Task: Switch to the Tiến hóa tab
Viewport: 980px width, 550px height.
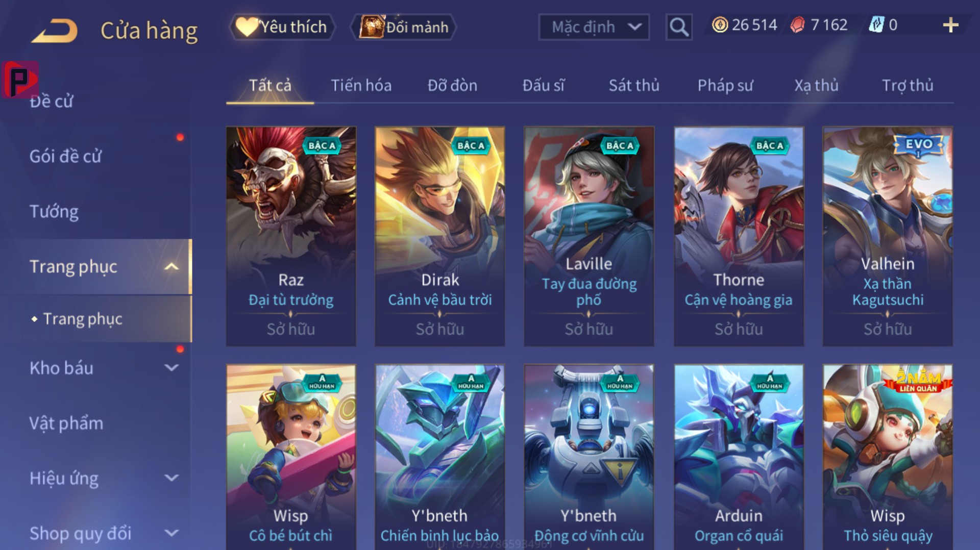Action: 361,85
